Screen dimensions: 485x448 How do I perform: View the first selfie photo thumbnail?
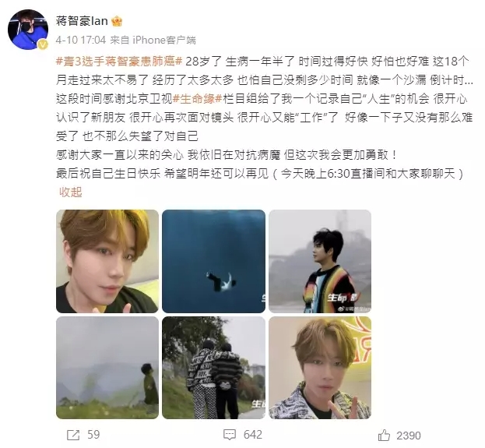107,261
